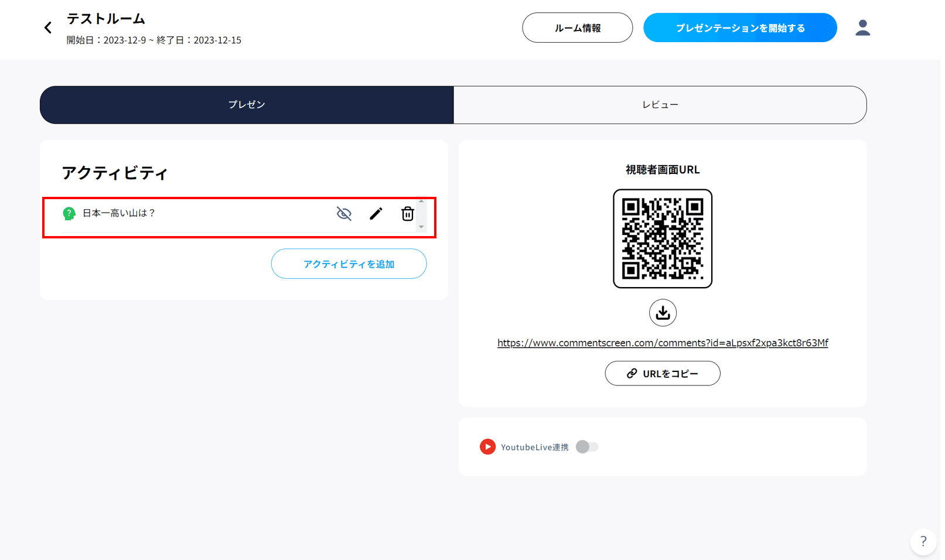The image size is (945, 560).
Task: Go back using the left chevron arrow
Action: (x=48, y=28)
